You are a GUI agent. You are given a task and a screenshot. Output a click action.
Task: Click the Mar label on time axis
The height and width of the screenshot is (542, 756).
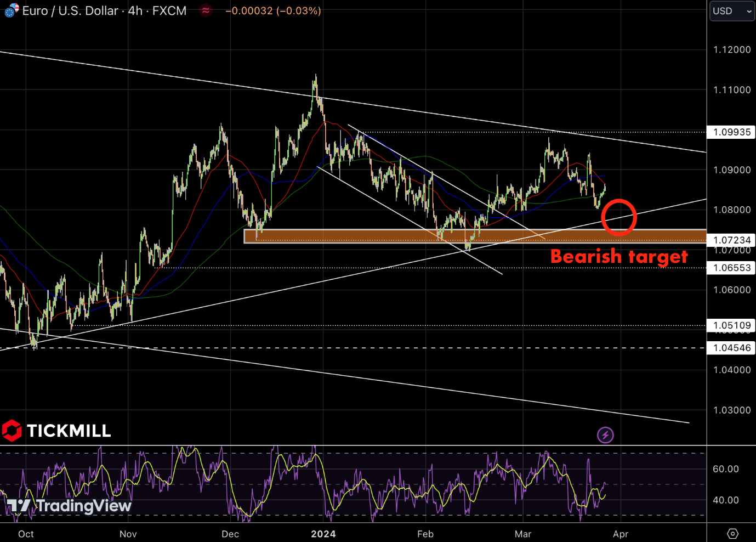(523, 534)
